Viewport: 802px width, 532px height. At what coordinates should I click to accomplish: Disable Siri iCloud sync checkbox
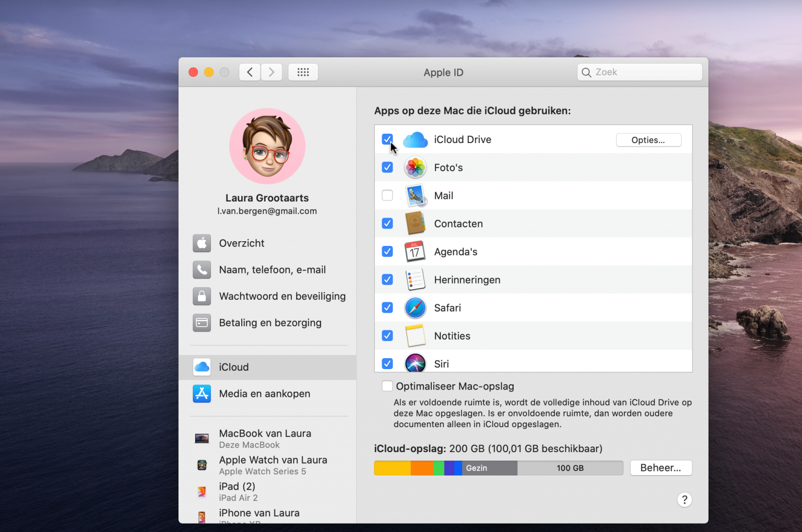(x=387, y=363)
